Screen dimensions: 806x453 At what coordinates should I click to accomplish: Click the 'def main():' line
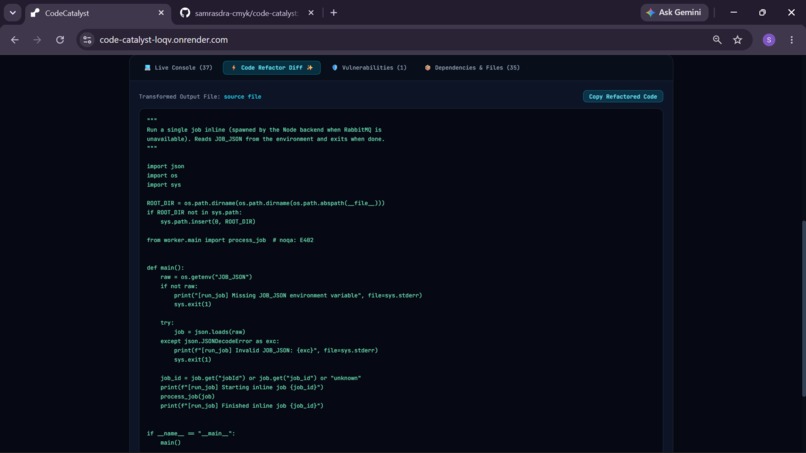(165, 267)
